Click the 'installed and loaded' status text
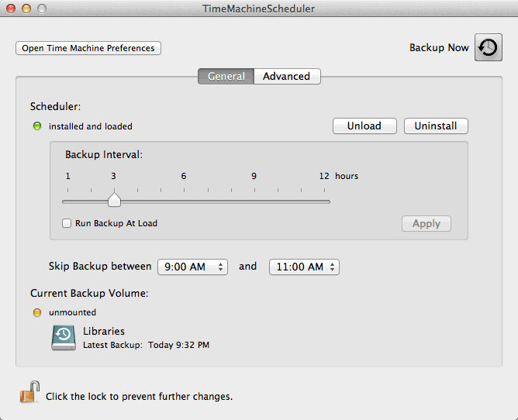The height and width of the screenshot is (420, 518). click(91, 126)
